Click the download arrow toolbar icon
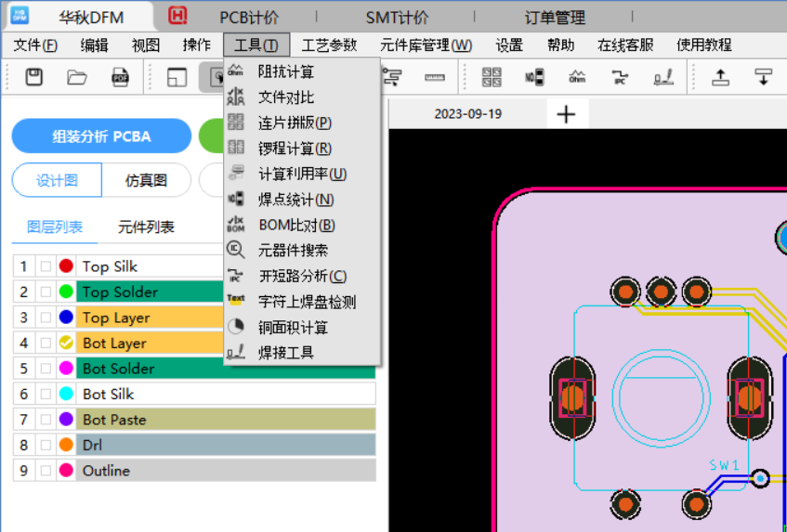 pyautogui.click(x=763, y=77)
